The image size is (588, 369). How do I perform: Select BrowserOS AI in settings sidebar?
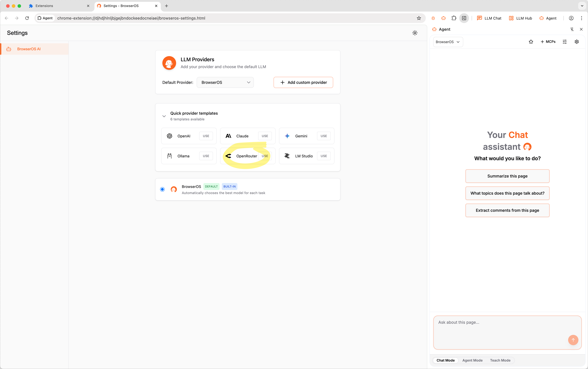29,49
